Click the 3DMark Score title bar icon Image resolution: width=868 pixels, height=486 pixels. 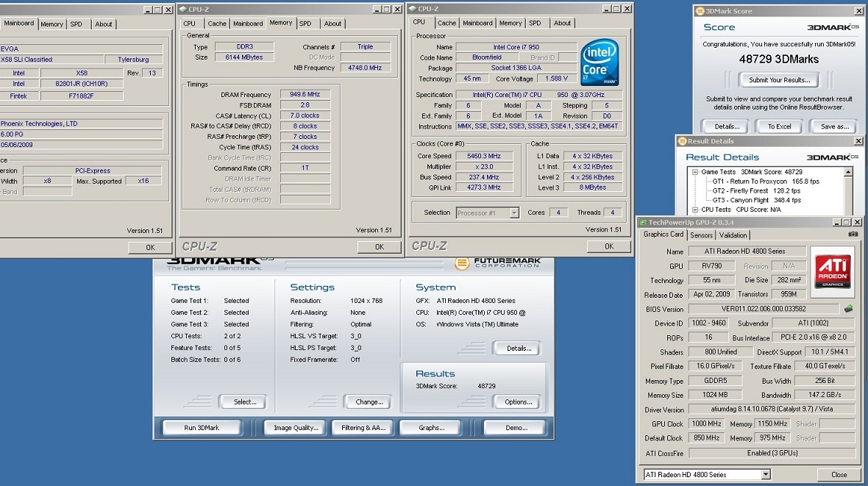[x=700, y=11]
